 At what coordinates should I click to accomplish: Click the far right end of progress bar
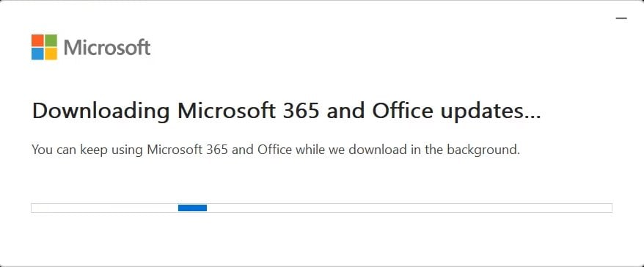tap(609, 208)
